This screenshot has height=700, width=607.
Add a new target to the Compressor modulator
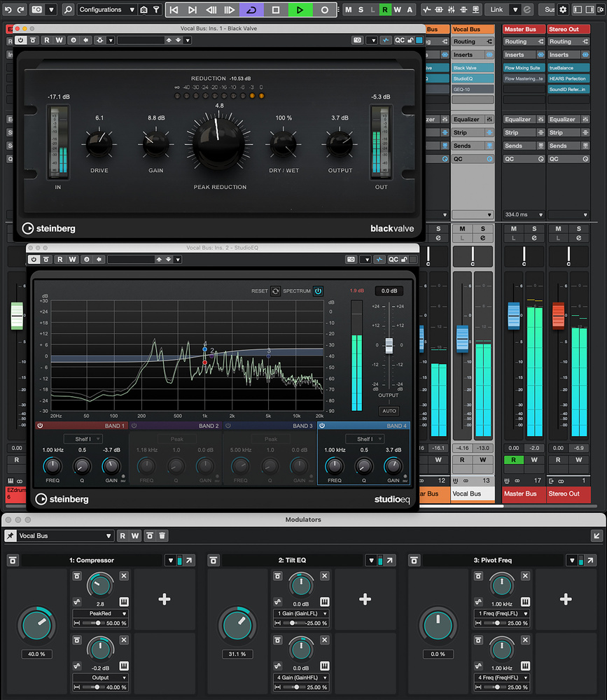point(164,599)
